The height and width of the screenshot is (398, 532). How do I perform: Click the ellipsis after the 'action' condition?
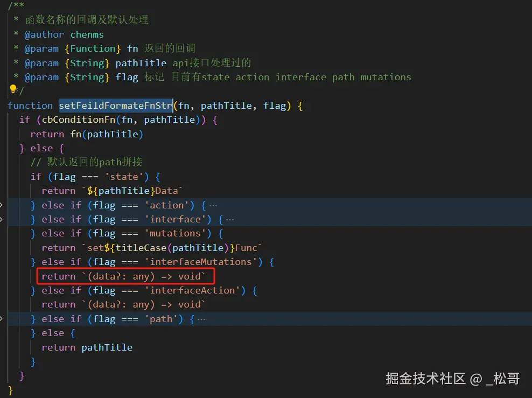213,205
